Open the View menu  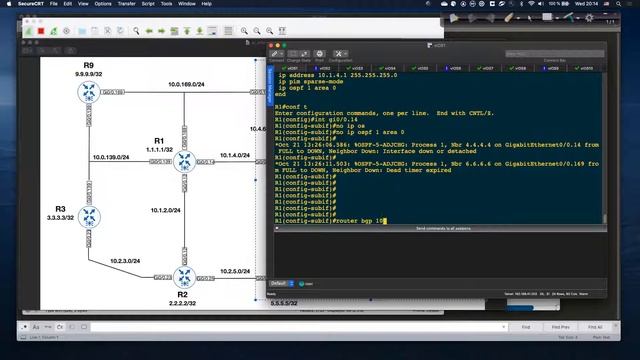[83, 4]
